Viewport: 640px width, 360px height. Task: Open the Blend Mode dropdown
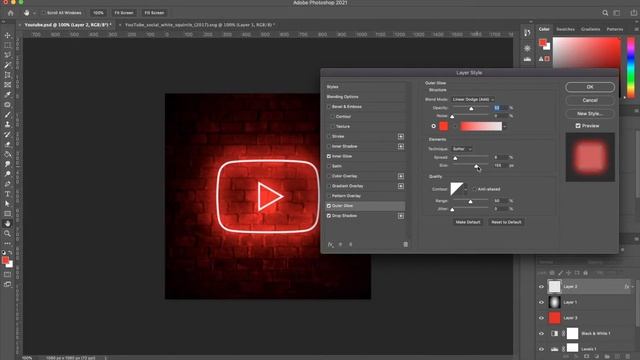(473, 99)
